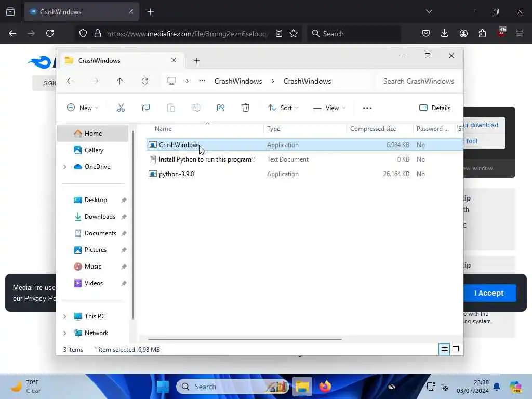
Task: Open Firefox Downloads panel
Action: (445, 33)
